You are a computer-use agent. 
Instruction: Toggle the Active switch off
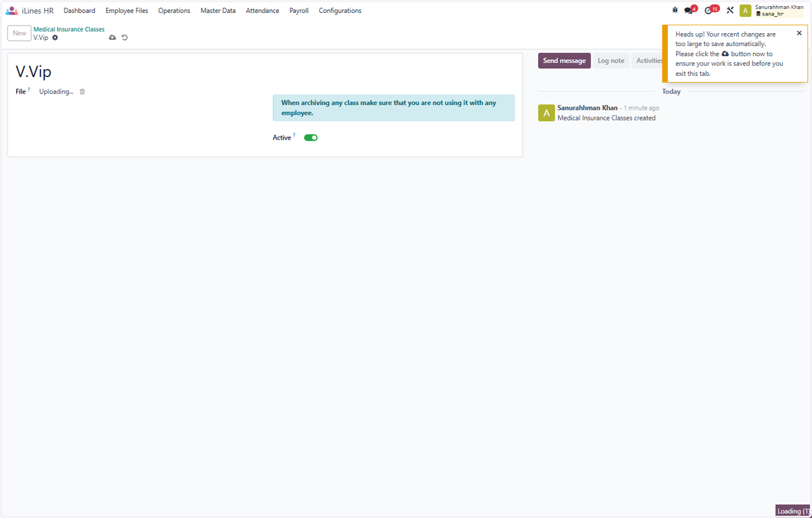(x=311, y=137)
